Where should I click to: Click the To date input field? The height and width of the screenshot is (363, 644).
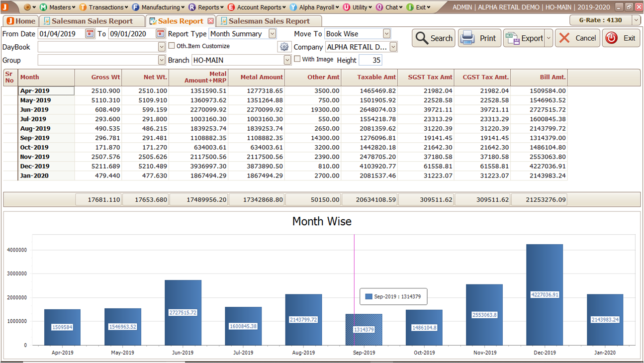coord(132,34)
